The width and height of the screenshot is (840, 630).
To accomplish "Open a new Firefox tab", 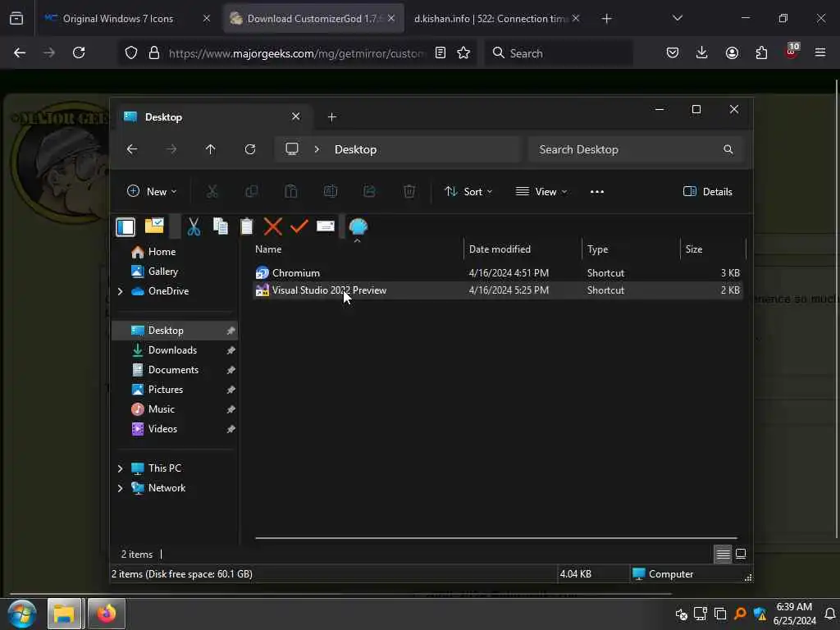I will pos(606,19).
